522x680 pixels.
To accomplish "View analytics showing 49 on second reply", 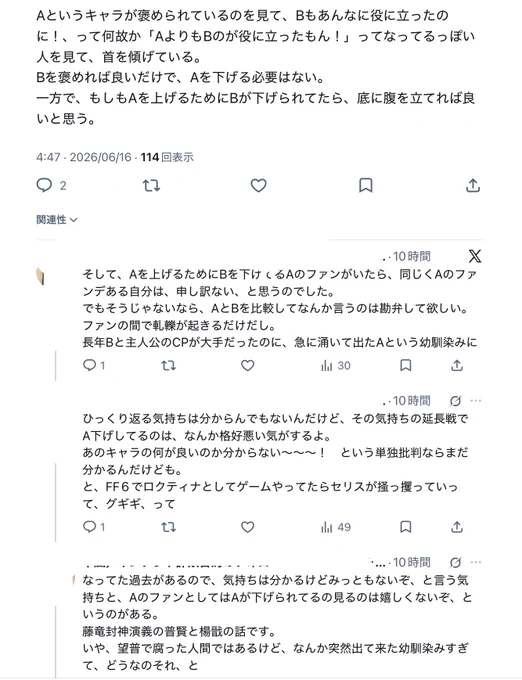I will tap(336, 527).
